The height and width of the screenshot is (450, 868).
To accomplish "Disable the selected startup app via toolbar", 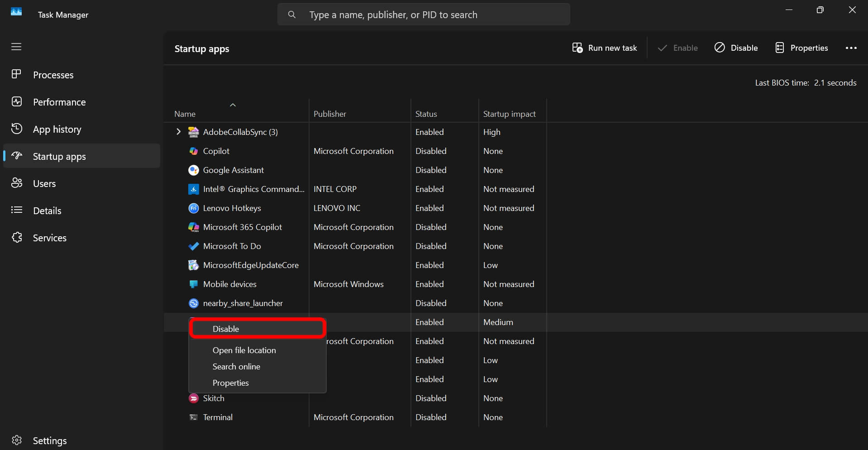I will tap(736, 48).
